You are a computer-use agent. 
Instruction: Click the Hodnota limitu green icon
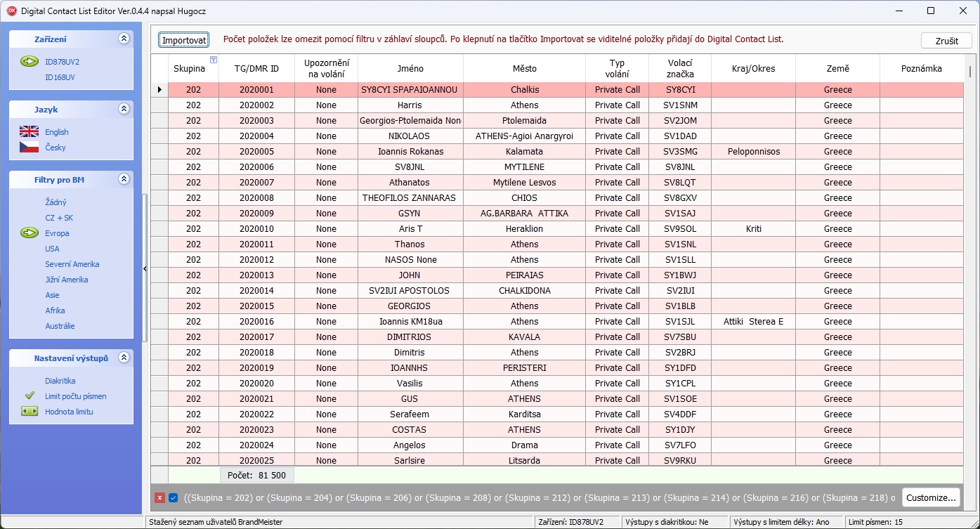click(29, 411)
